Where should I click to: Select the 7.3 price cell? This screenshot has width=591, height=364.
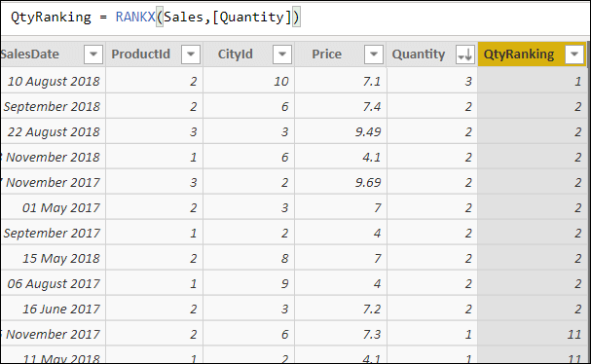click(x=341, y=334)
